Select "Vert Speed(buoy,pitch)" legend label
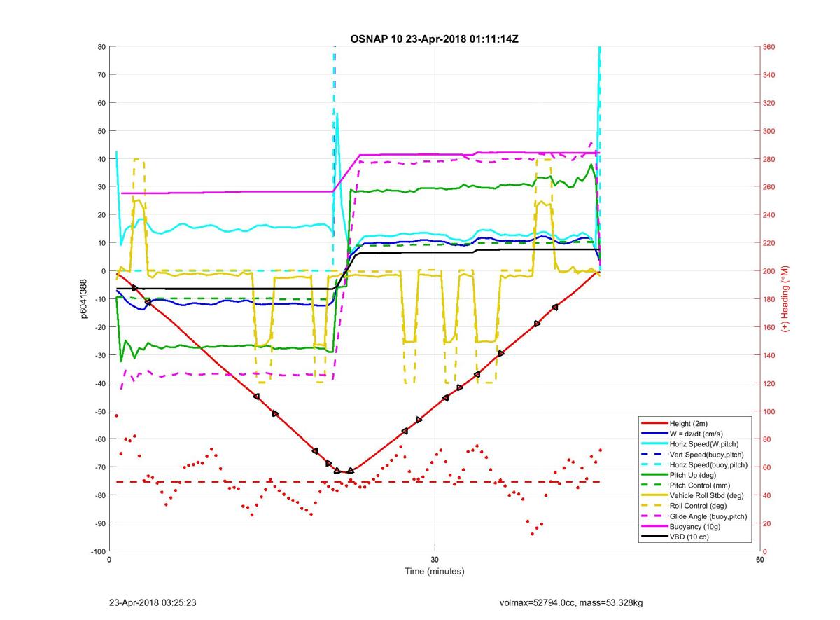The image size is (840, 620). (x=708, y=455)
